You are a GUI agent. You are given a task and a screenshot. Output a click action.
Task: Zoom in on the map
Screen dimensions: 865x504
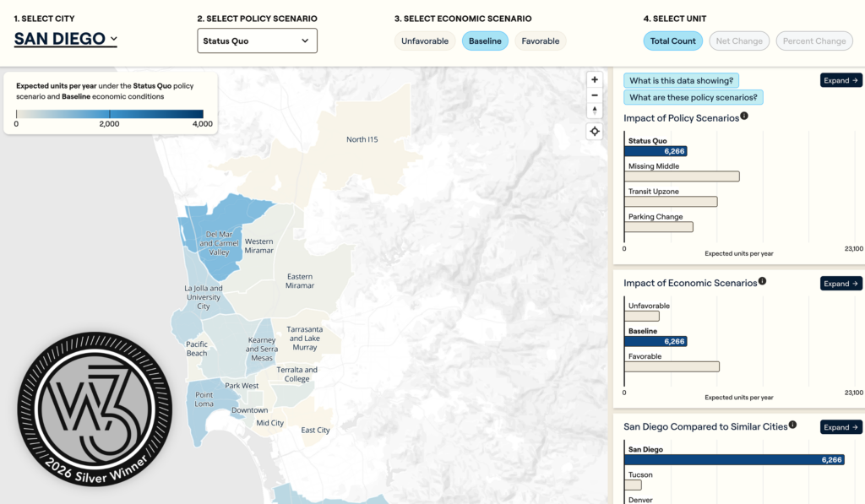coord(594,79)
